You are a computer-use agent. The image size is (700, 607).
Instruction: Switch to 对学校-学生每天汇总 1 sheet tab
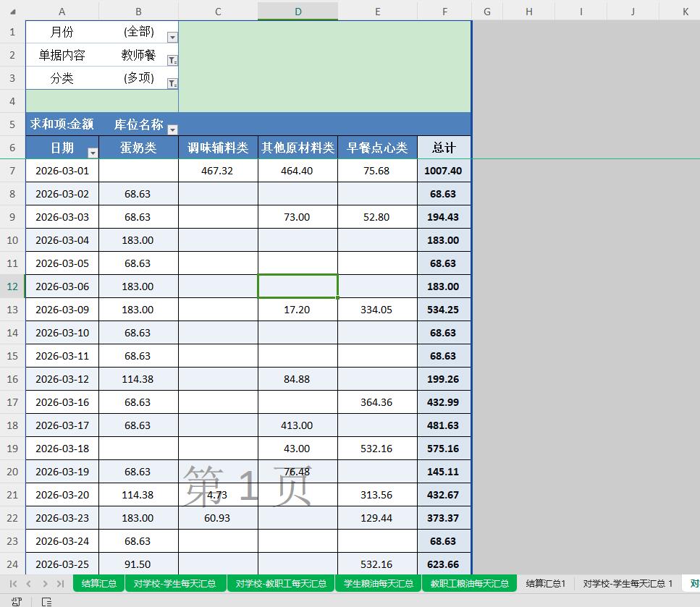(628, 583)
